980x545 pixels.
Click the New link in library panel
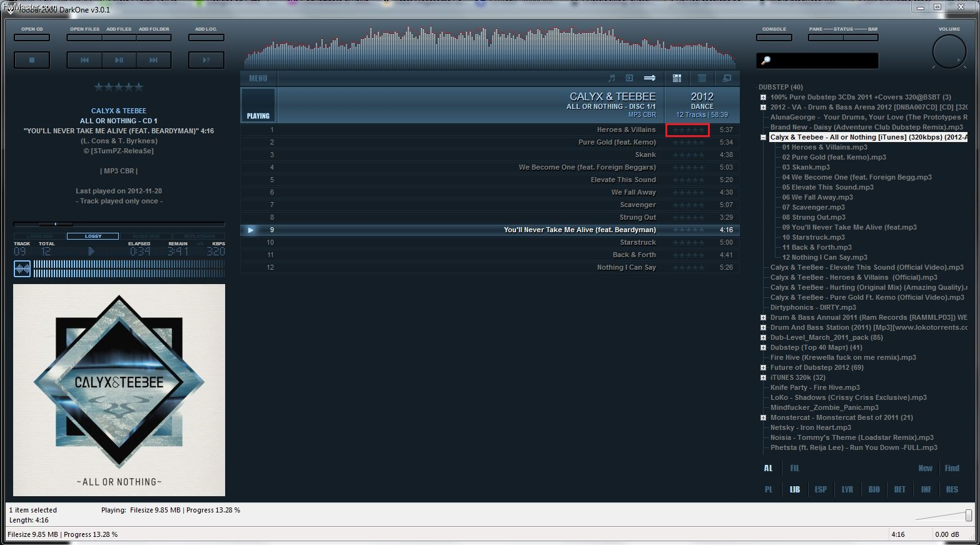click(926, 468)
